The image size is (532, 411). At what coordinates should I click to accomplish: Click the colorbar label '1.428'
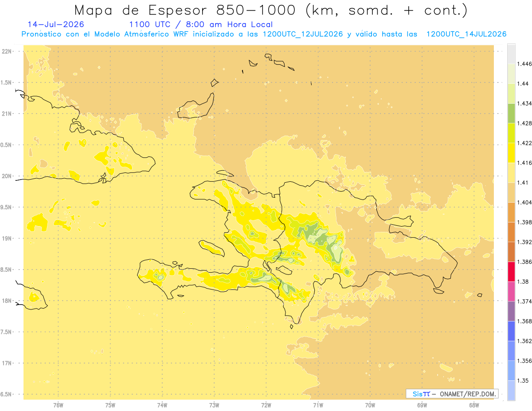click(x=524, y=123)
